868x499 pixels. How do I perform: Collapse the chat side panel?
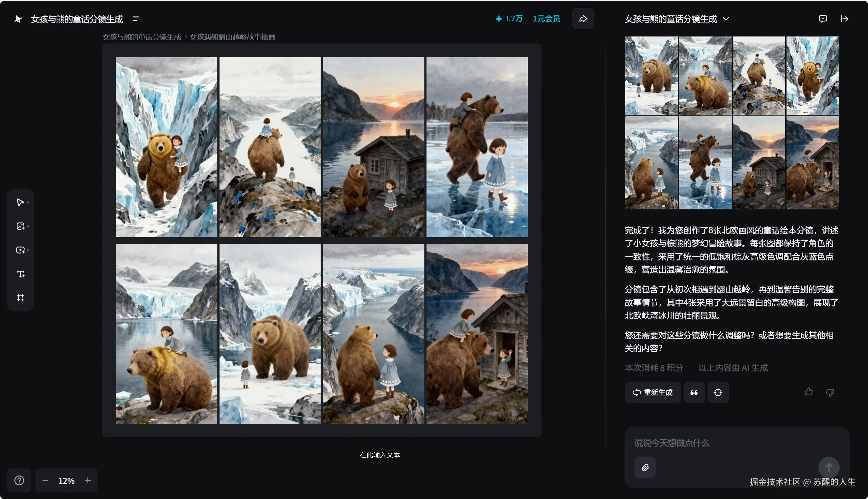tap(844, 19)
